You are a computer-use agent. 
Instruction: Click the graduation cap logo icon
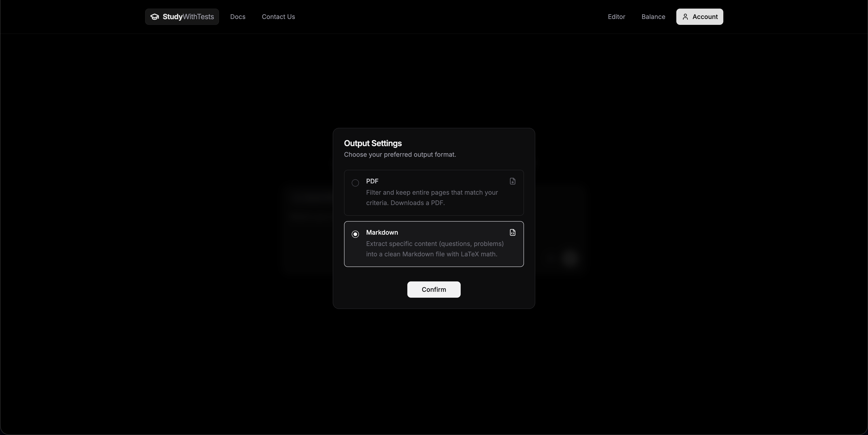click(155, 17)
